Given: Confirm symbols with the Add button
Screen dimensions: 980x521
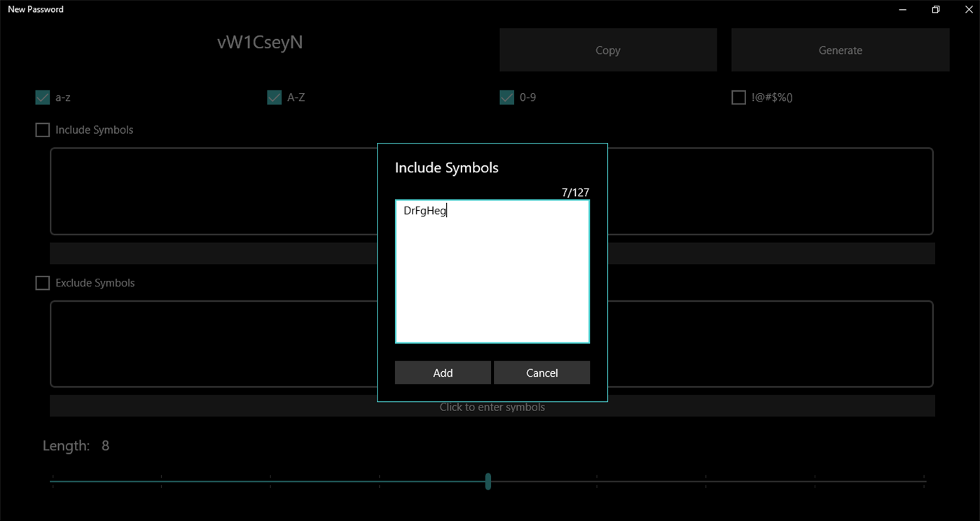Looking at the screenshot, I should (443, 372).
